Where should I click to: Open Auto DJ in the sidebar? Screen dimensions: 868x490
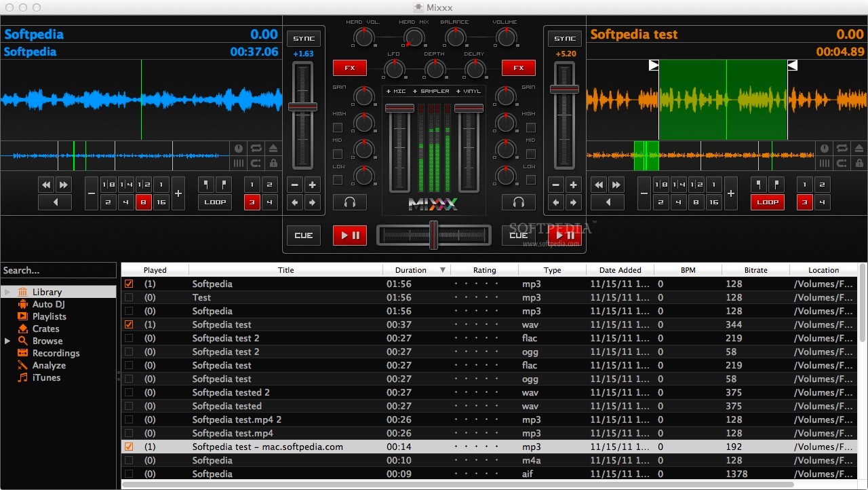tap(48, 305)
